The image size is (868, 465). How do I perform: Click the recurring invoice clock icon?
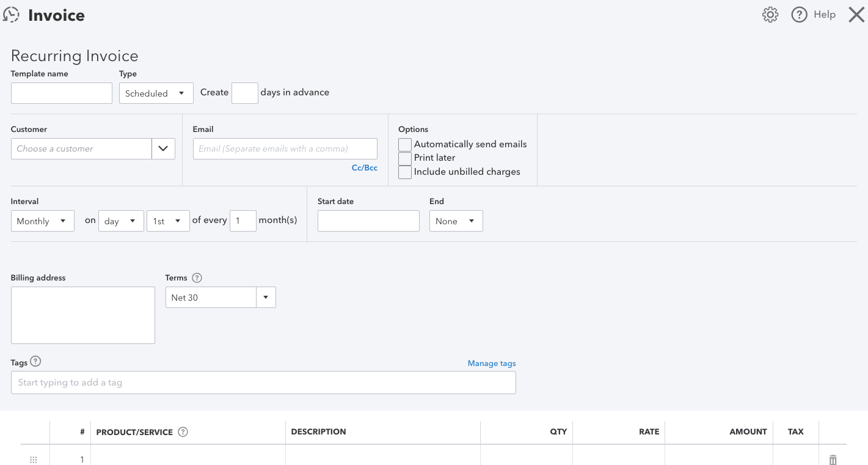pos(11,15)
